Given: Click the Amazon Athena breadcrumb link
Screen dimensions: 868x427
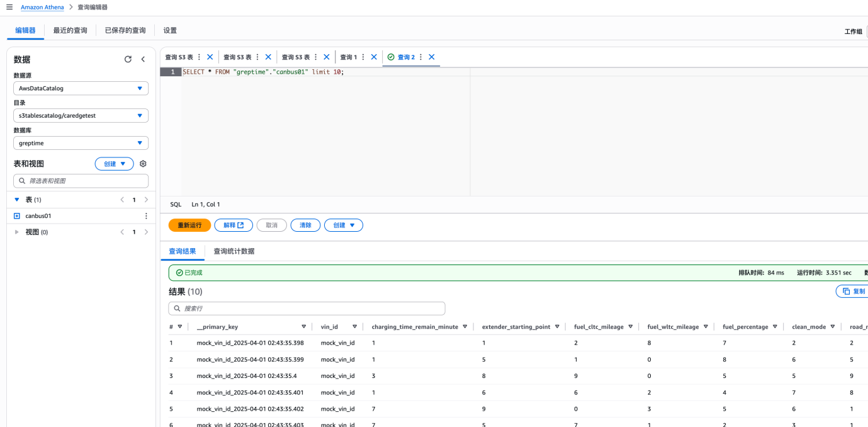Looking at the screenshot, I should (x=42, y=7).
